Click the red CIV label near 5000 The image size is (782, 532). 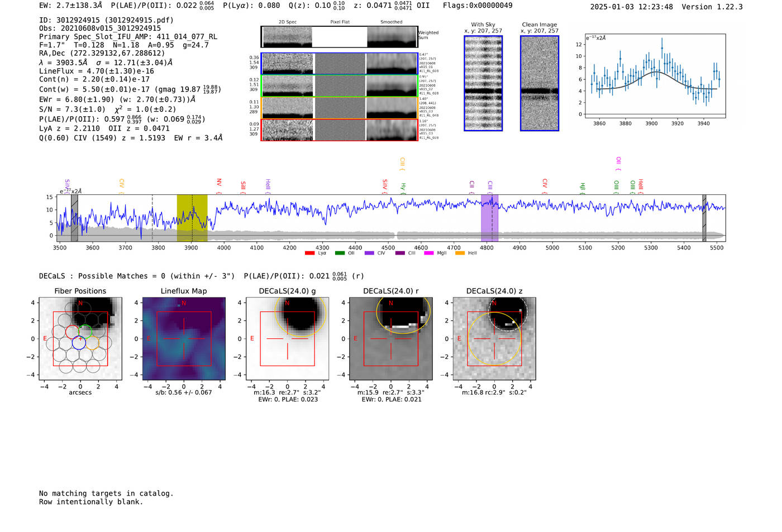pos(545,186)
